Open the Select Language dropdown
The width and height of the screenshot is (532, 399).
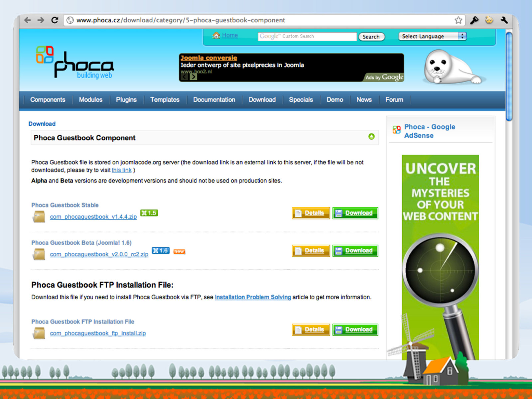433,36
